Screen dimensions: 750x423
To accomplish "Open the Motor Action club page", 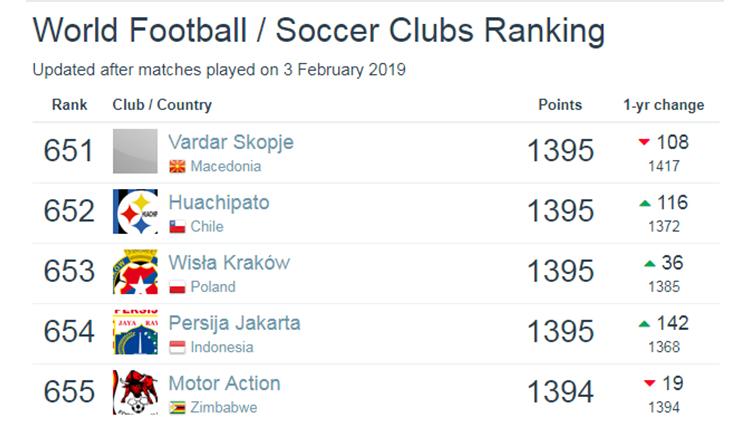I will coord(224,383).
